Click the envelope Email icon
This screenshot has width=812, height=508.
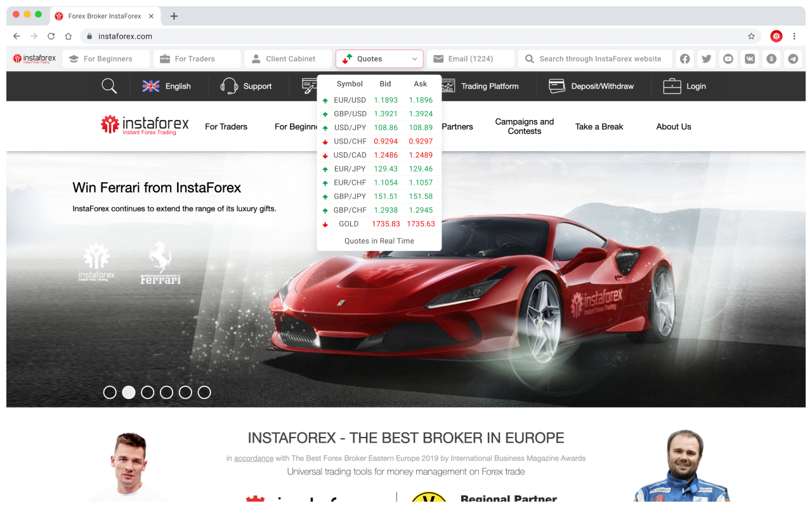pos(438,58)
